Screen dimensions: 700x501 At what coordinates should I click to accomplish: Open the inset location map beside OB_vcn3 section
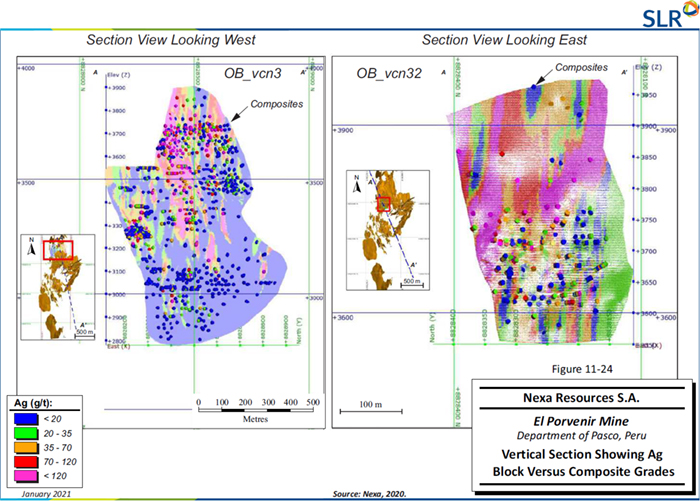tap(58, 287)
